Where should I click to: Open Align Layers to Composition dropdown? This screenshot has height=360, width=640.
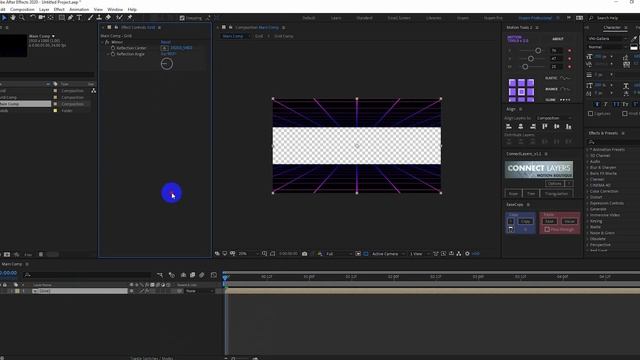tap(555, 118)
